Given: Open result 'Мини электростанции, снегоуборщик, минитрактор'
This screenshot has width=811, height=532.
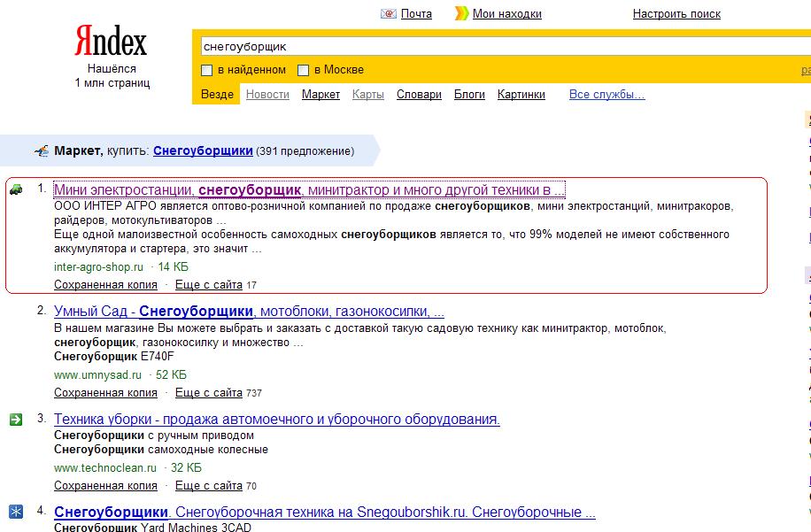Looking at the screenshot, I should click(x=309, y=190).
